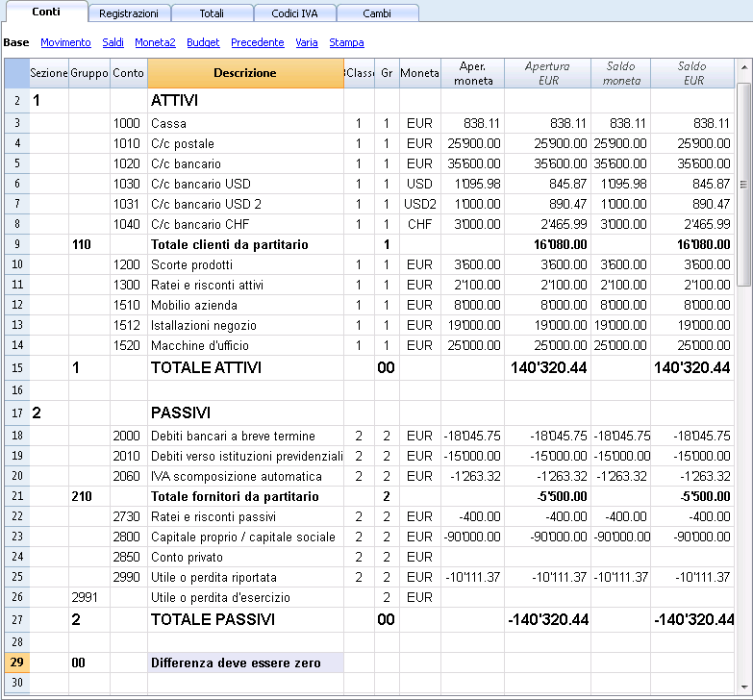Select the Conto privato description cell
This screenshot has width=753, height=700.
click(x=245, y=557)
